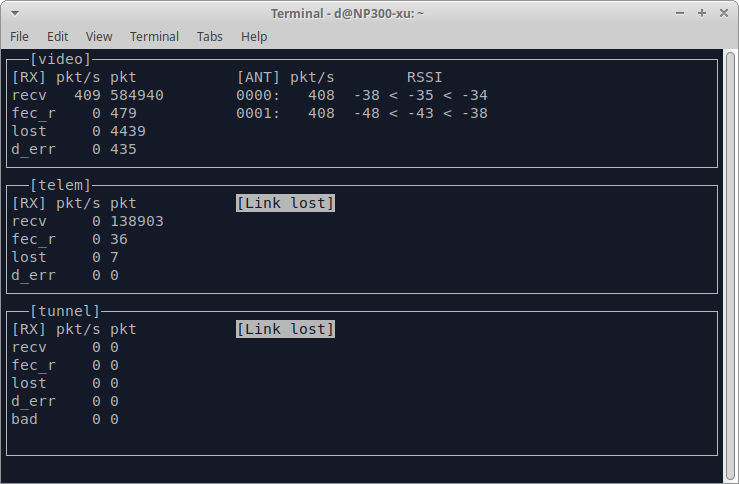Click RSSI average value -43

420,113
